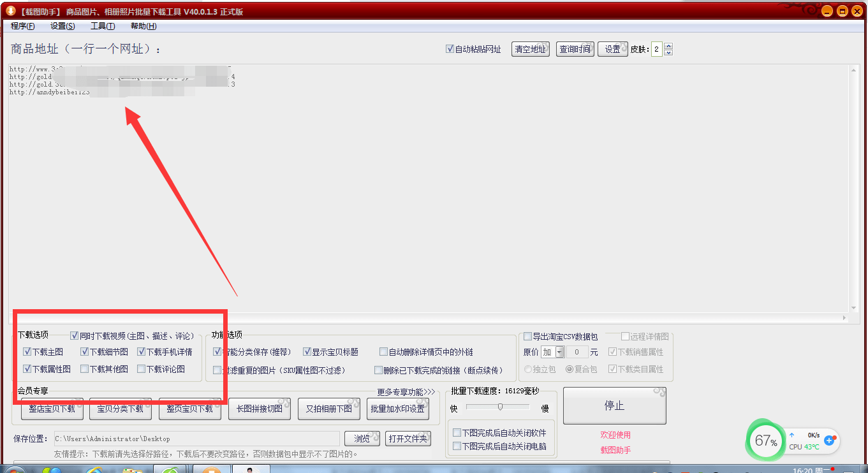The image size is (868, 473).
Task: Uncheck the 下载手机详情 checkbox
Action: point(142,351)
